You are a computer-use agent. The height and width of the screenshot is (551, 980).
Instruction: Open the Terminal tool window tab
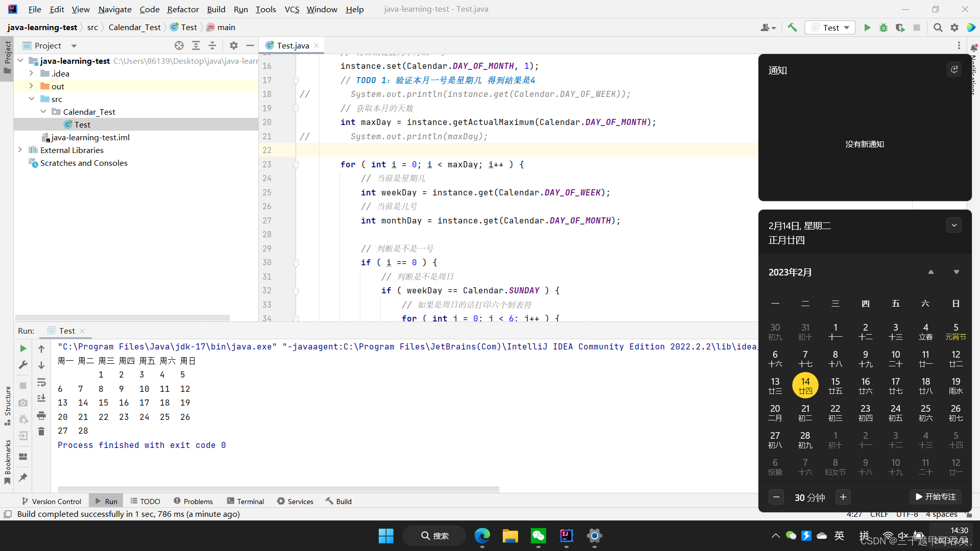246,502
